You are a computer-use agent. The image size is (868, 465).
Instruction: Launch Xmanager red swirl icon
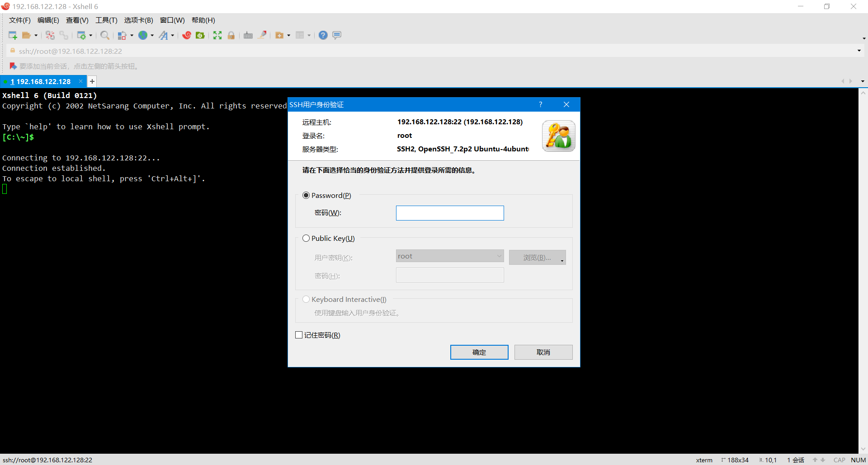pos(187,35)
